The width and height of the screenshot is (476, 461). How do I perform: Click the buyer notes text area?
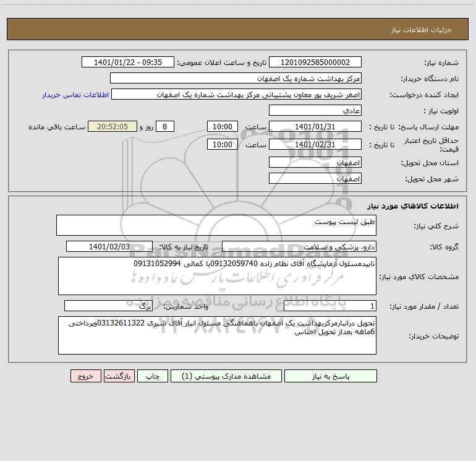[x=217, y=335]
